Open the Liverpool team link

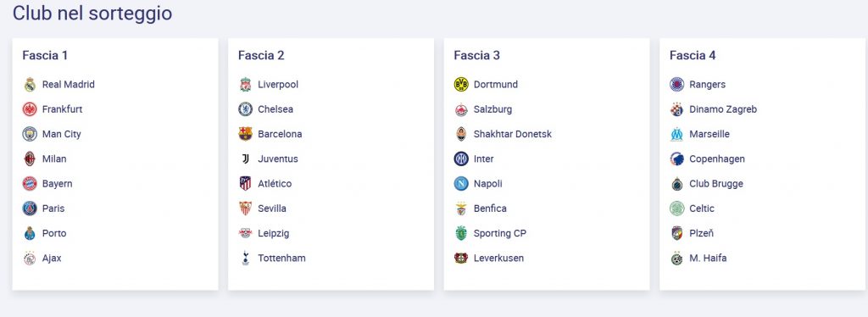278,85
